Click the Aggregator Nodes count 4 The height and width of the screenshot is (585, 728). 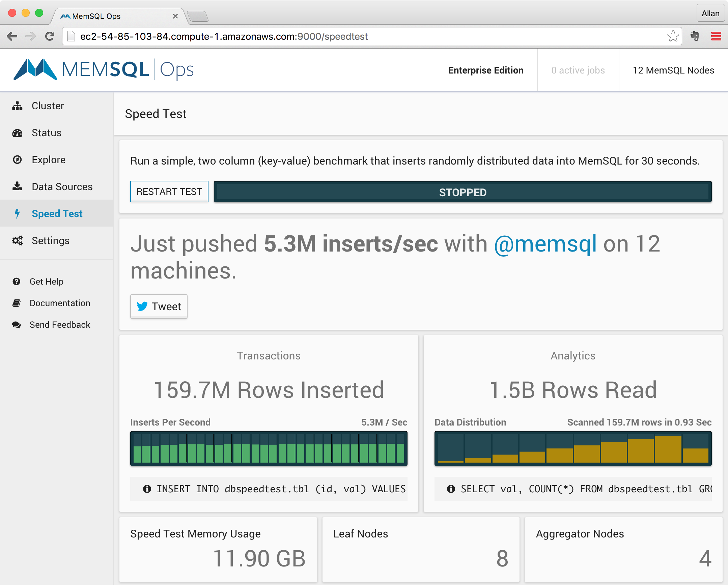click(705, 558)
